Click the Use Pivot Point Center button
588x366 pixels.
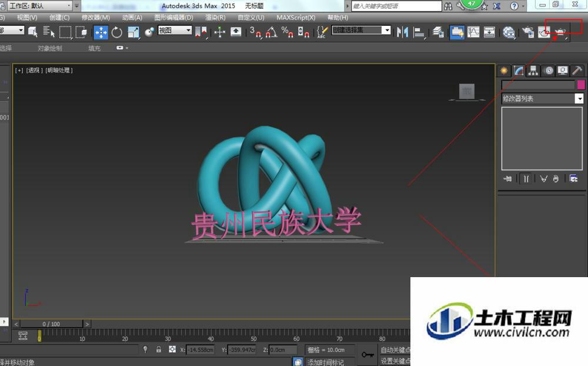tap(201, 32)
